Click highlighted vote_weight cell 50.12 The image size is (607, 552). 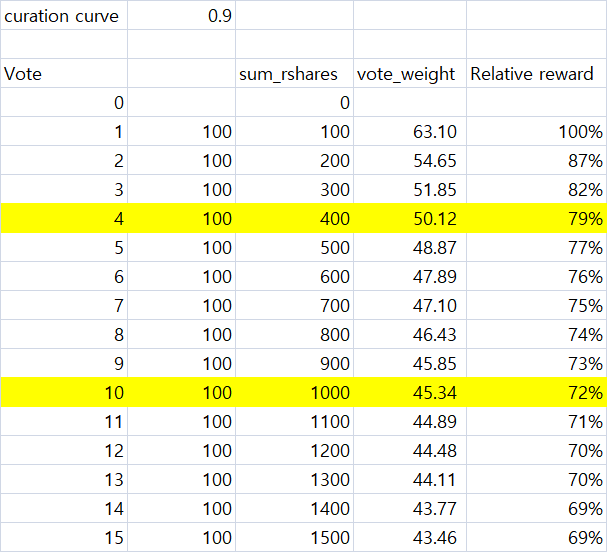click(x=410, y=219)
